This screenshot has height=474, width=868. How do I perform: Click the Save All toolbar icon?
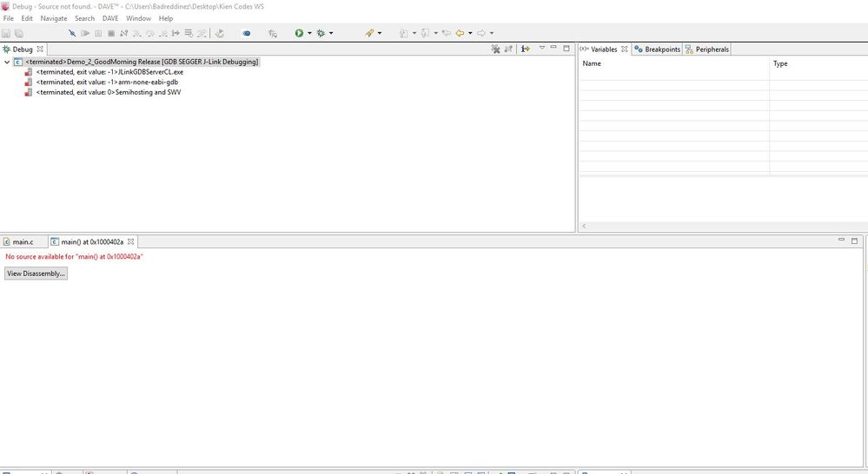coord(19,33)
